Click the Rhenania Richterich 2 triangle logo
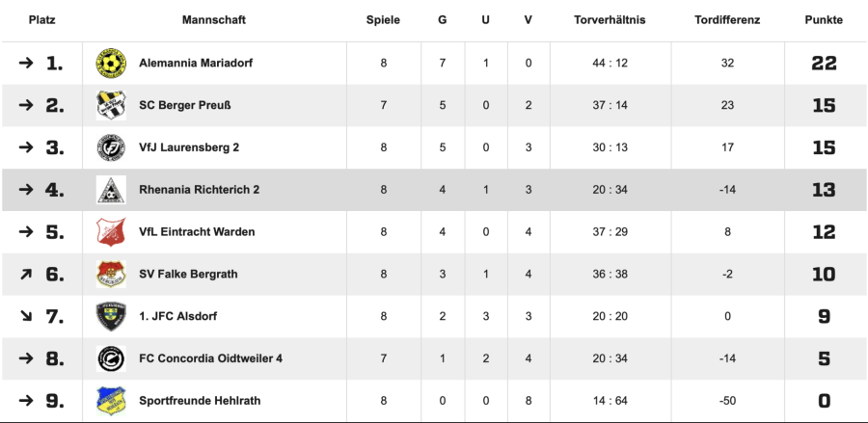This screenshot has width=868, height=423. coord(111,190)
